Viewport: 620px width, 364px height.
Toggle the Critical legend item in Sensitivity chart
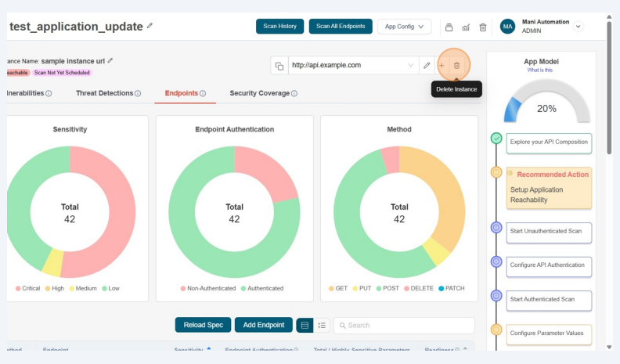pyautogui.click(x=27, y=288)
